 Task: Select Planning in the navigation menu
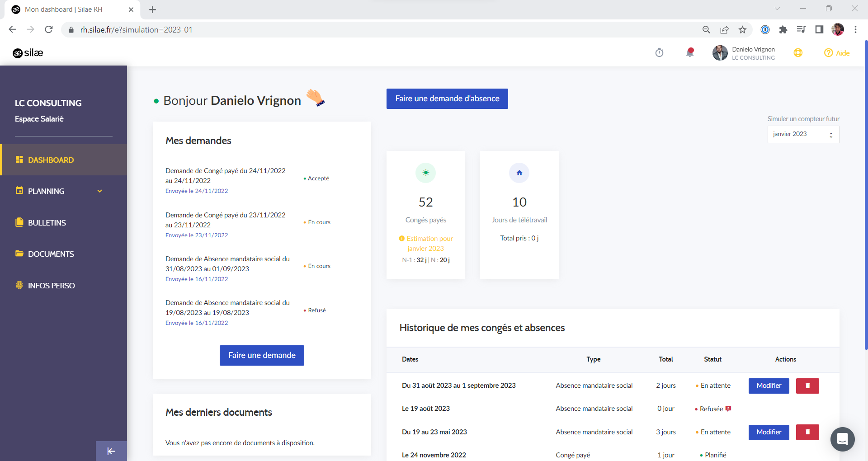point(46,191)
